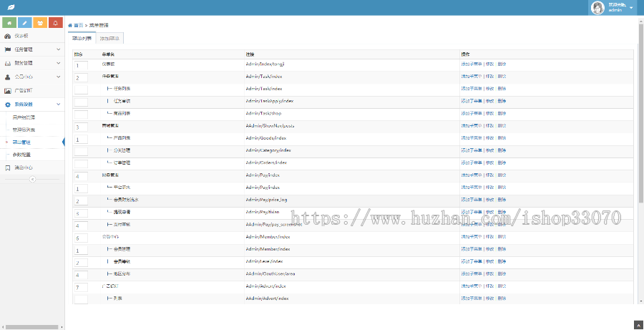The width and height of the screenshot is (644, 330).
Task: Click the sort field of the Admin/Goods/index row
Action: coord(81,140)
